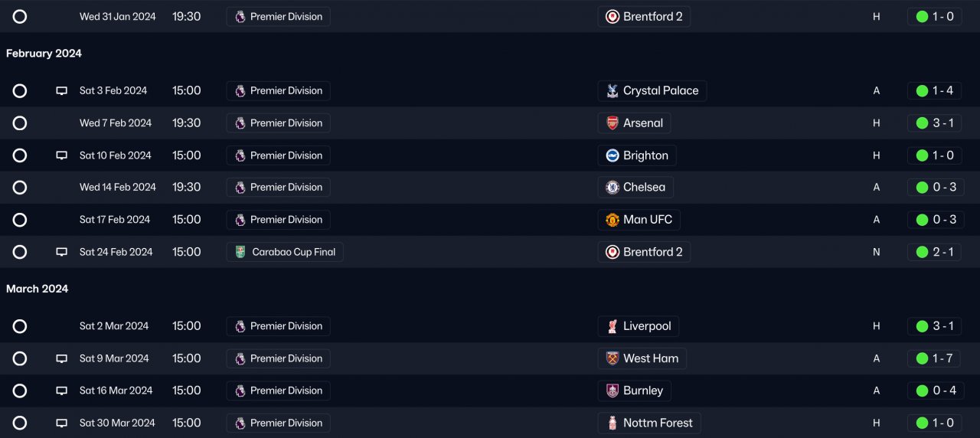The width and height of the screenshot is (980, 438).
Task: Open the Nottm Forest team link
Action: pos(658,423)
